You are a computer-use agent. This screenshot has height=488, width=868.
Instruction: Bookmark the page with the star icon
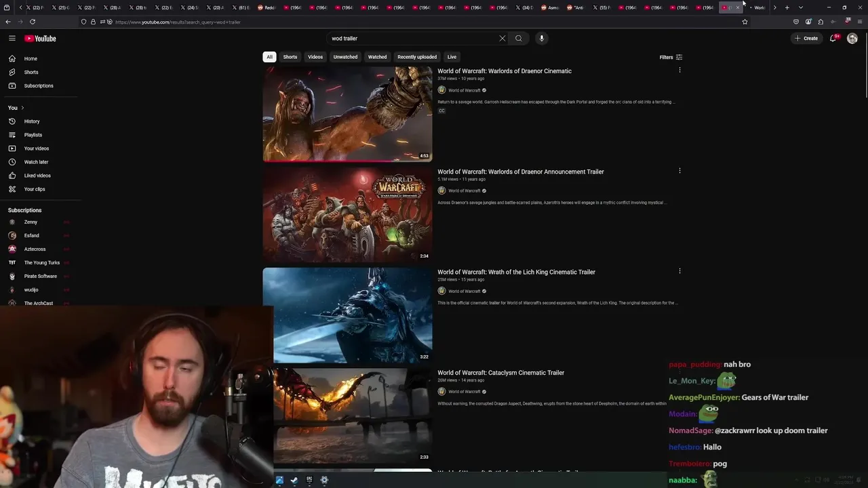745,22
